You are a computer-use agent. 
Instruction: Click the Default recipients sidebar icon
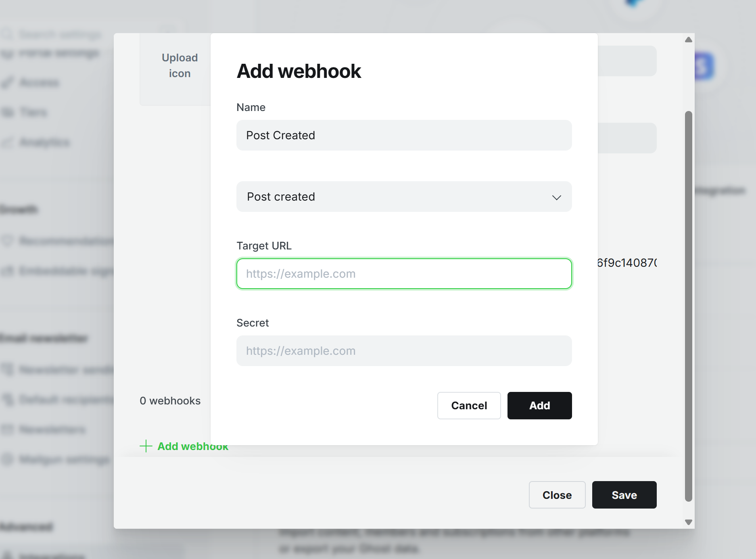click(x=7, y=400)
